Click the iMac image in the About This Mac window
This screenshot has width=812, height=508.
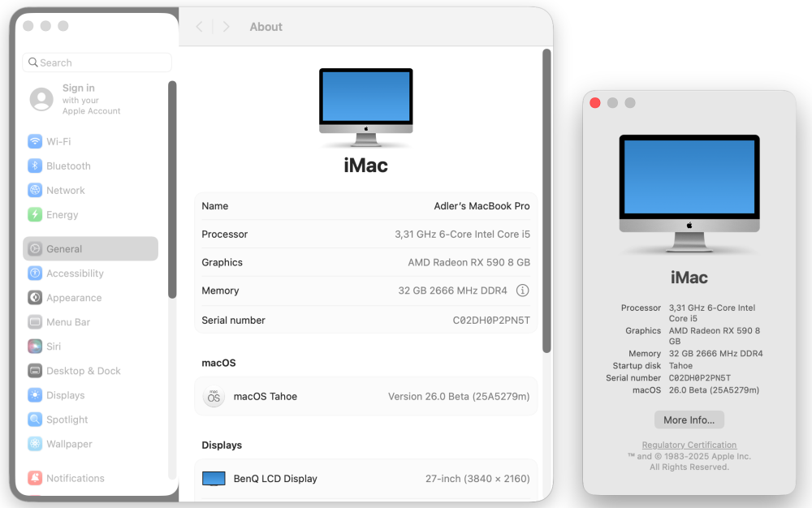pyautogui.click(x=689, y=194)
